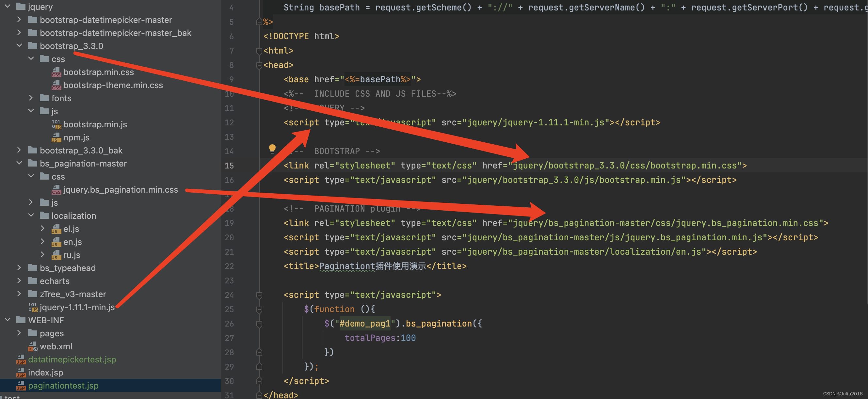Click the jquery folder icon

(21, 7)
